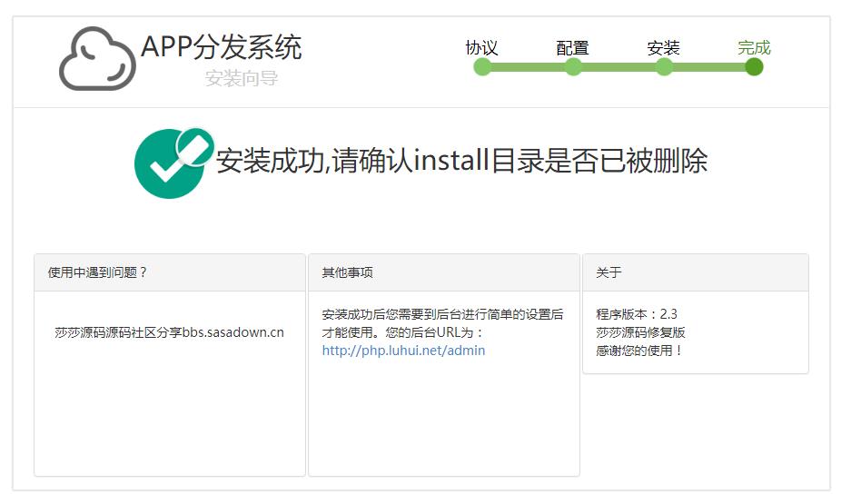Click the 其他事项 panel header

click(443, 272)
